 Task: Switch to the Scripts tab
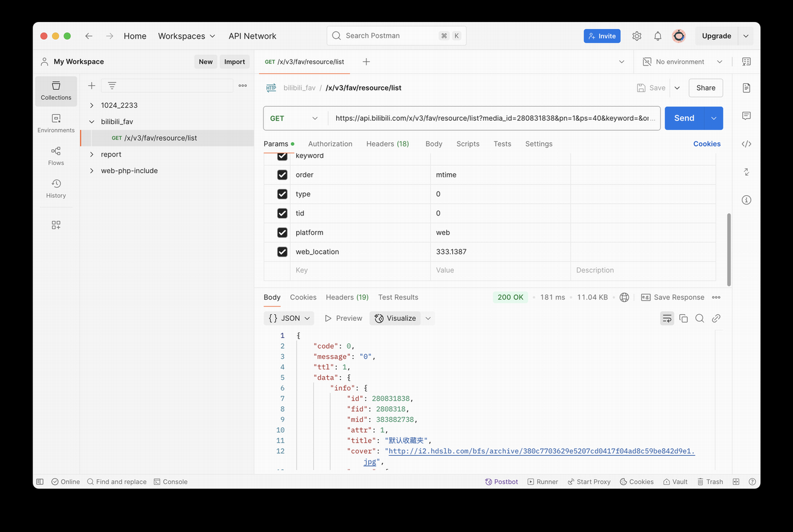(x=468, y=143)
